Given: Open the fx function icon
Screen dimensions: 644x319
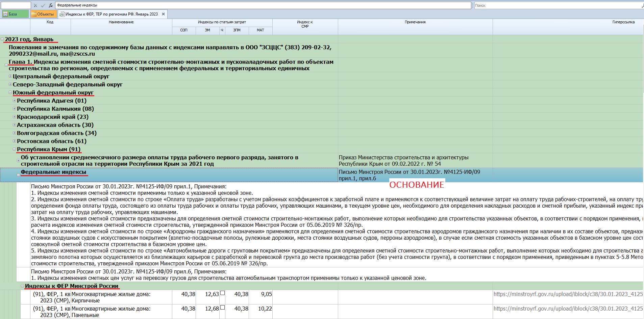Looking at the screenshot, I should point(51,5).
